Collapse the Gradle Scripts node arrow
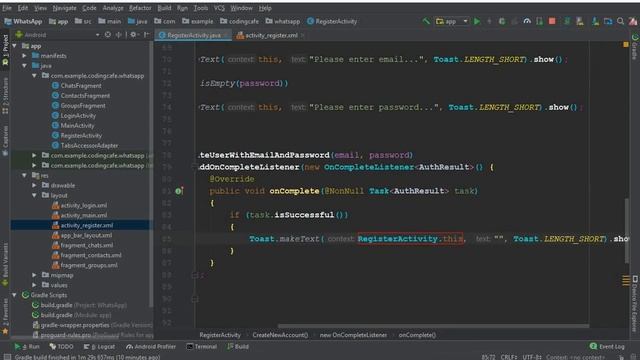 tap(15, 295)
